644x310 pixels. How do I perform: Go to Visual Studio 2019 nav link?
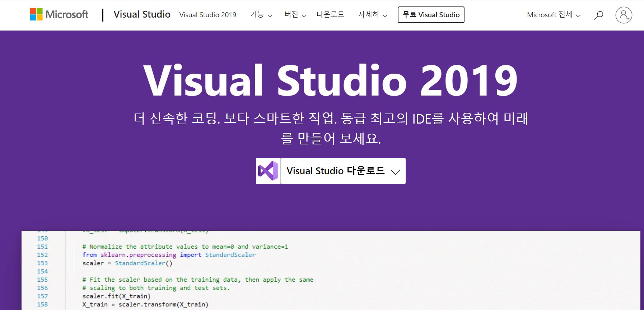point(207,15)
